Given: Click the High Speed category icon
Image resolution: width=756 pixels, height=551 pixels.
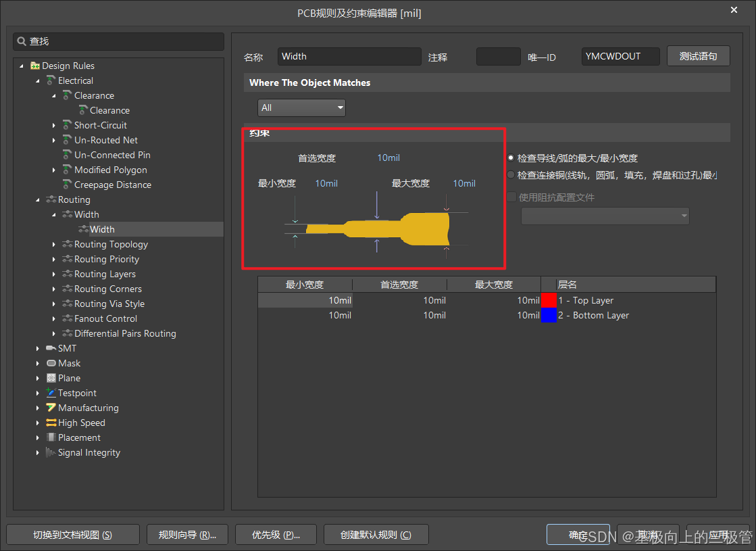Looking at the screenshot, I should (51, 423).
